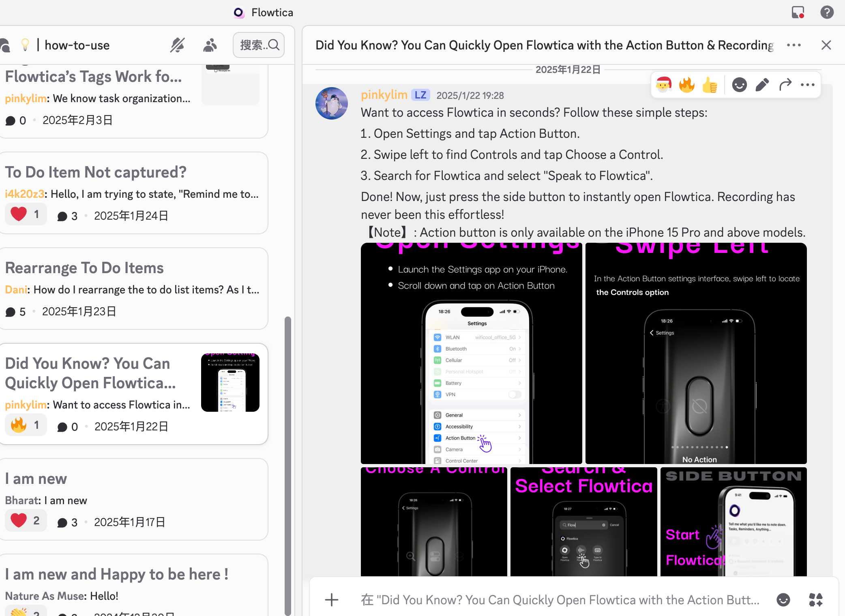
Task: Open message more actions ellipsis
Action: pyautogui.click(x=808, y=85)
